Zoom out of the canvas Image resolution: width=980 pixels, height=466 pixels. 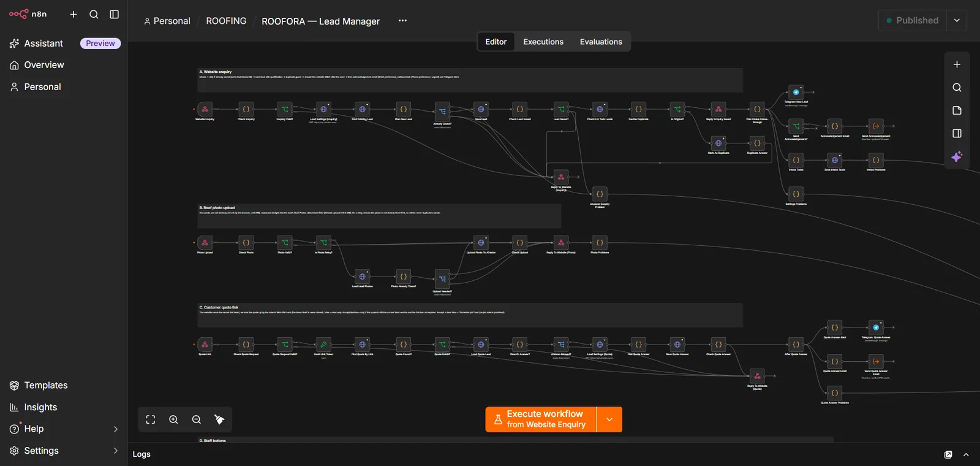(x=197, y=419)
